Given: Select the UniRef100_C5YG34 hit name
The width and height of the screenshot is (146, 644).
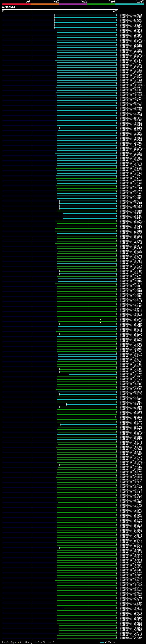Looking at the screenshot, I should click(131, 243).
